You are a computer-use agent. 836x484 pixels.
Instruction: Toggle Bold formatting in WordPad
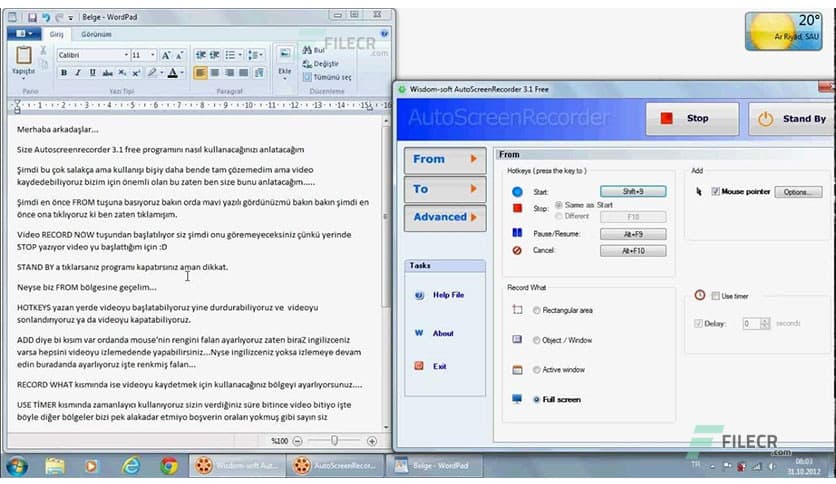(64, 72)
